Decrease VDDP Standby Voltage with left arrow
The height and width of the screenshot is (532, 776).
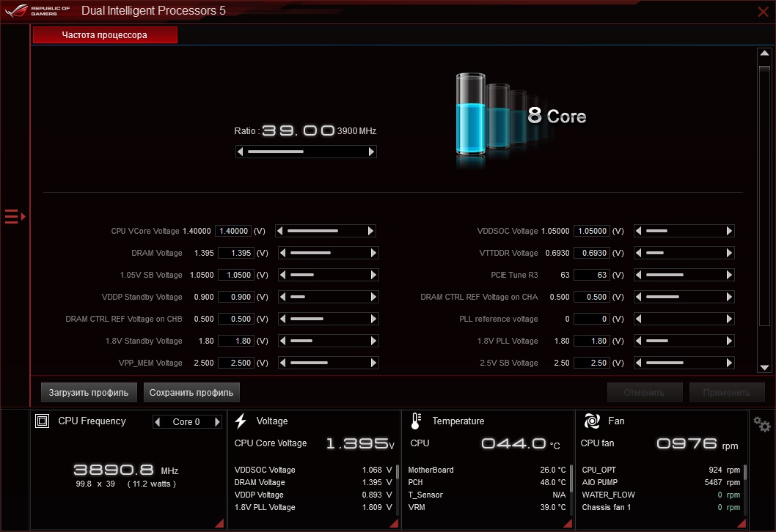tap(282, 298)
